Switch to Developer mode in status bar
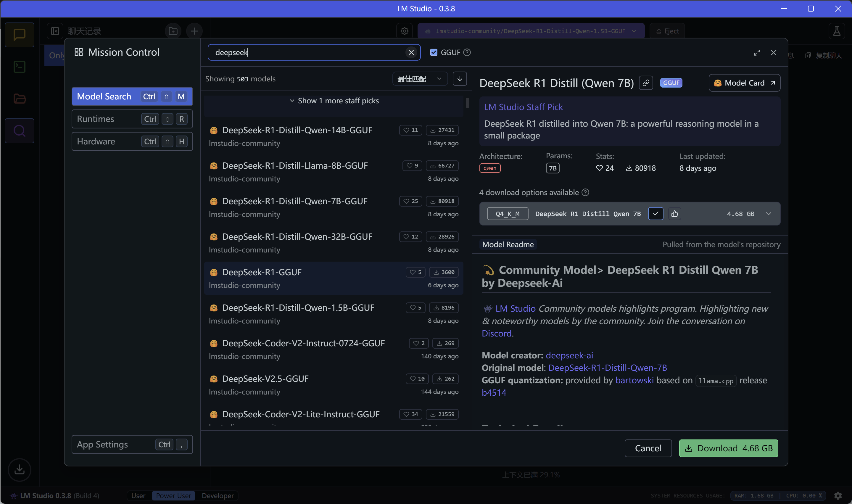 pos(217,495)
